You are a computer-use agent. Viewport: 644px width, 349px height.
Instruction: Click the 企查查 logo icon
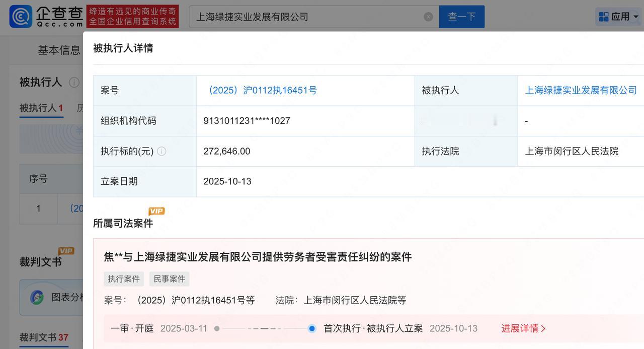coord(19,16)
